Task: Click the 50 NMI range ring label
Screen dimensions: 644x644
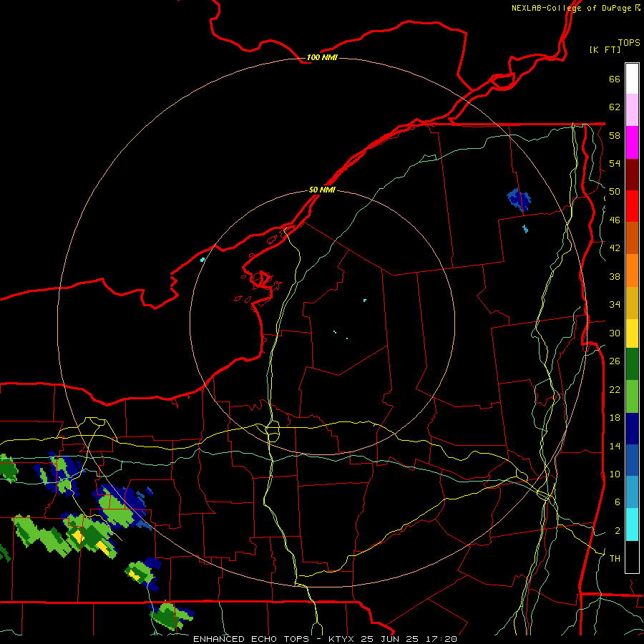Action: point(322,190)
